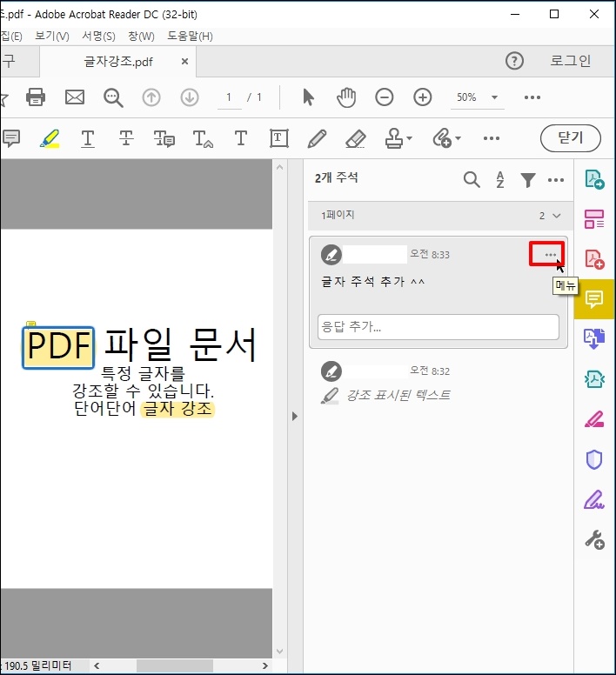The width and height of the screenshot is (616, 675).
Task: Open Export PDF tool in right sidebar
Action: 594,179
